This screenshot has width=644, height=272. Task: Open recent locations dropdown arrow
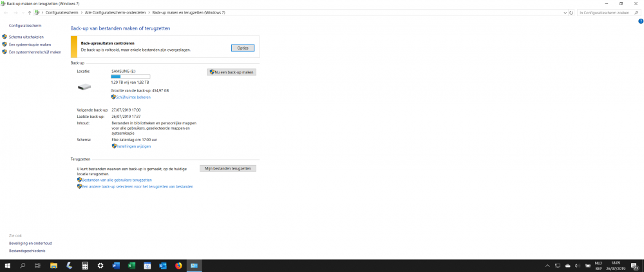tap(23, 13)
